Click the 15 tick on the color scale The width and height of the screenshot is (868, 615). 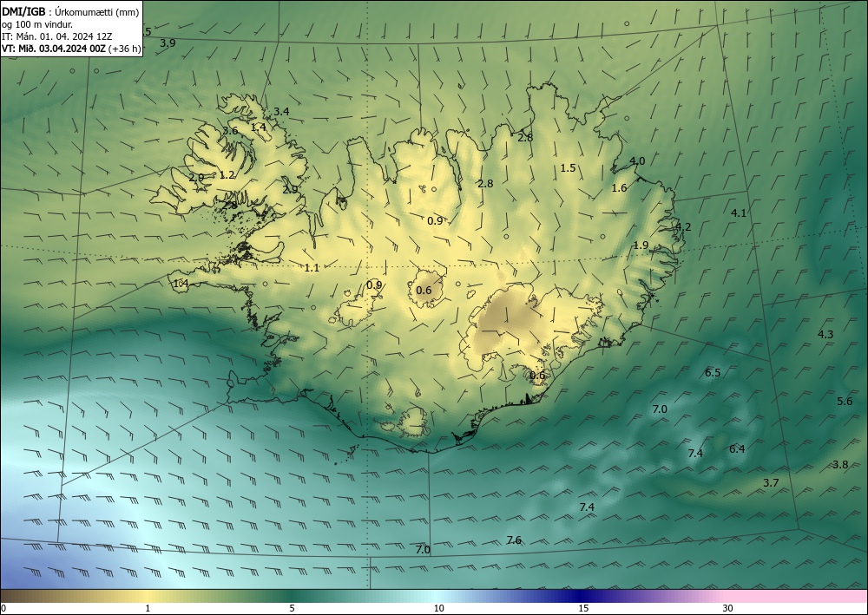point(583,608)
